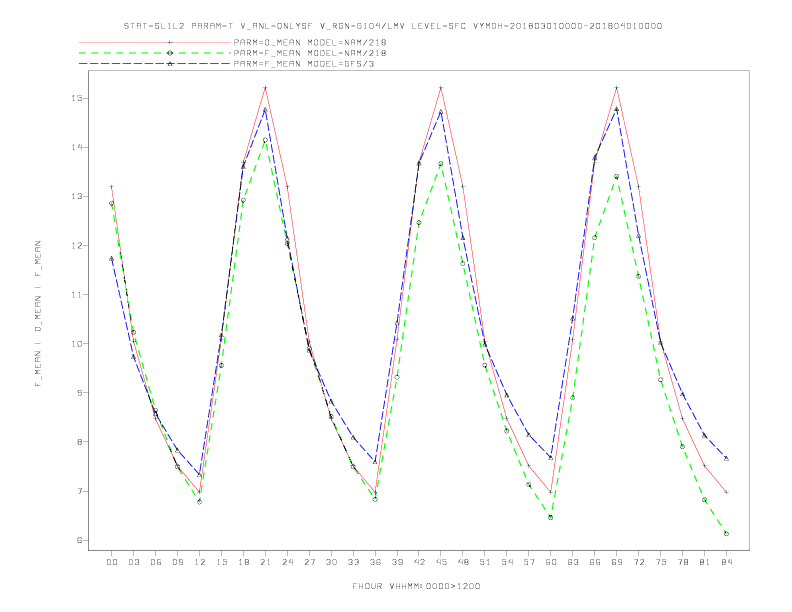Click green circle peak point at hour 69

(x=616, y=177)
